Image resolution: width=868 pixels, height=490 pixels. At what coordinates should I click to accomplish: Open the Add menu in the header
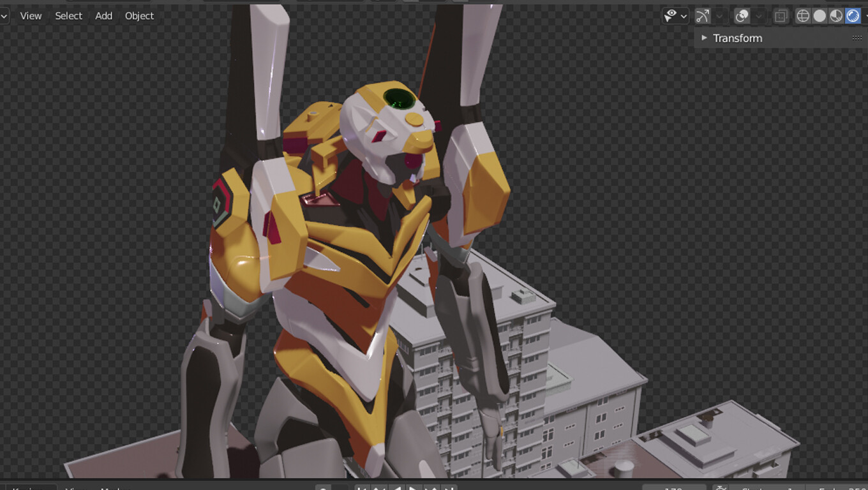(x=103, y=16)
